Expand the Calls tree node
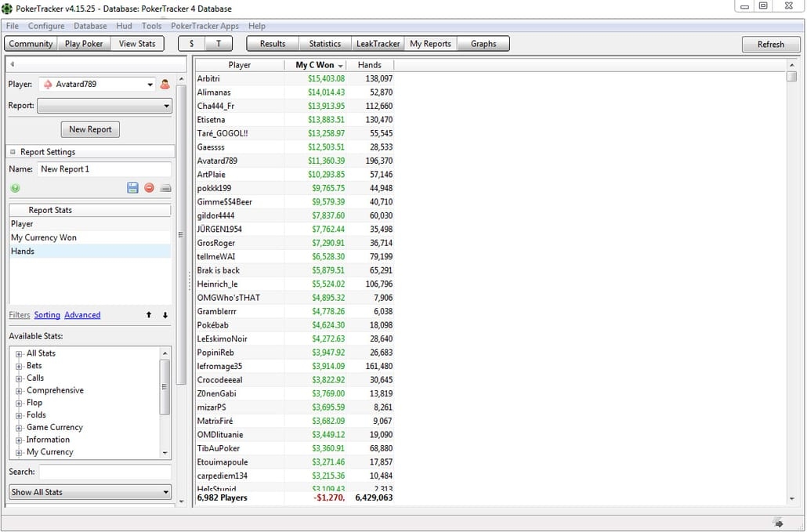Image resolution: width=807 pixels, height=532 pixels. [x=19, y=378]
